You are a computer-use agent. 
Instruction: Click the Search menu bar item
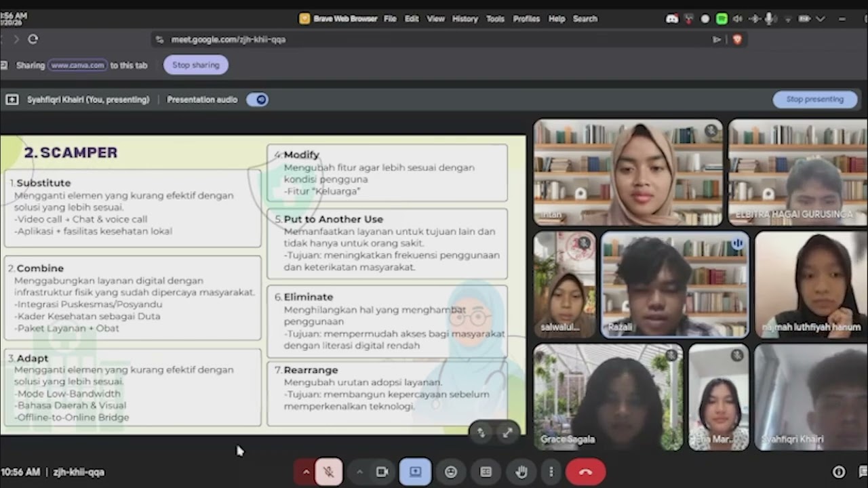click(x=585, y=19)
